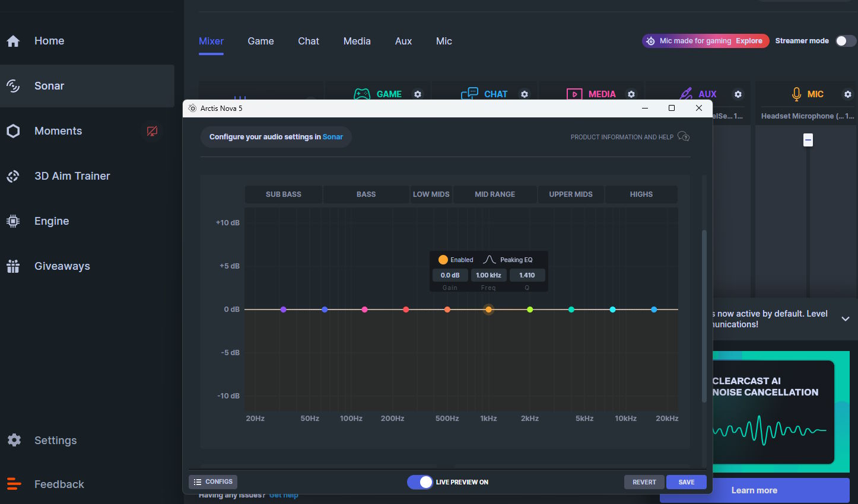Switch to the Media tab
Screen dimensions: 858x504
coord(357,41)
